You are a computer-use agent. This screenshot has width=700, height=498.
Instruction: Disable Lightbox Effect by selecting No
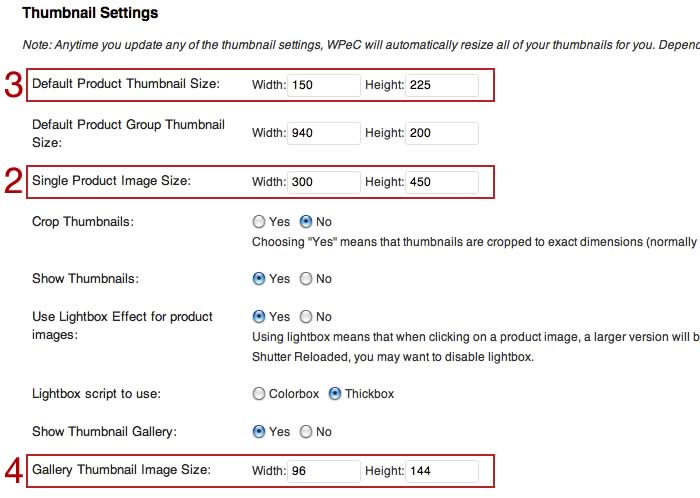(x=307, y=317)
